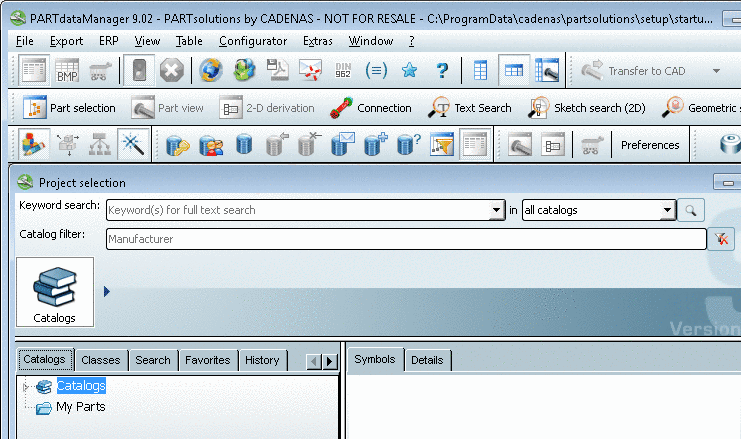
Task: Toggle the magic wand icon
Action: (133, 145)
